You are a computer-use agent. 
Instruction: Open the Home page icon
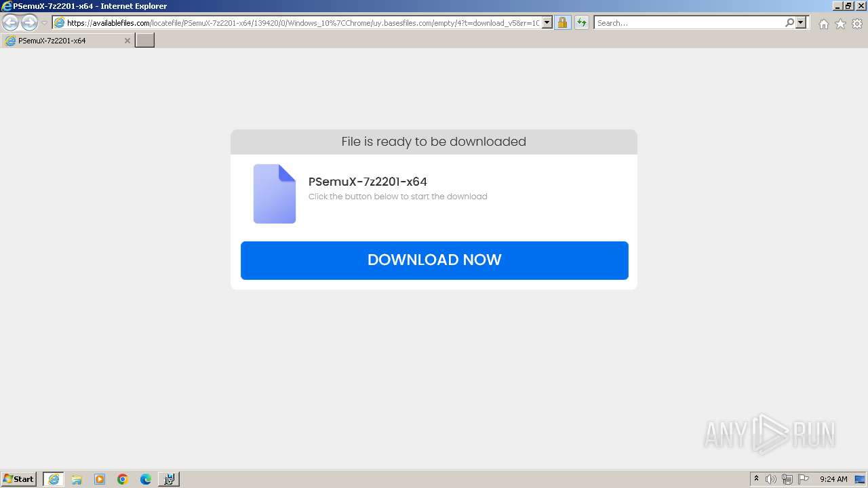pos(823,24)
